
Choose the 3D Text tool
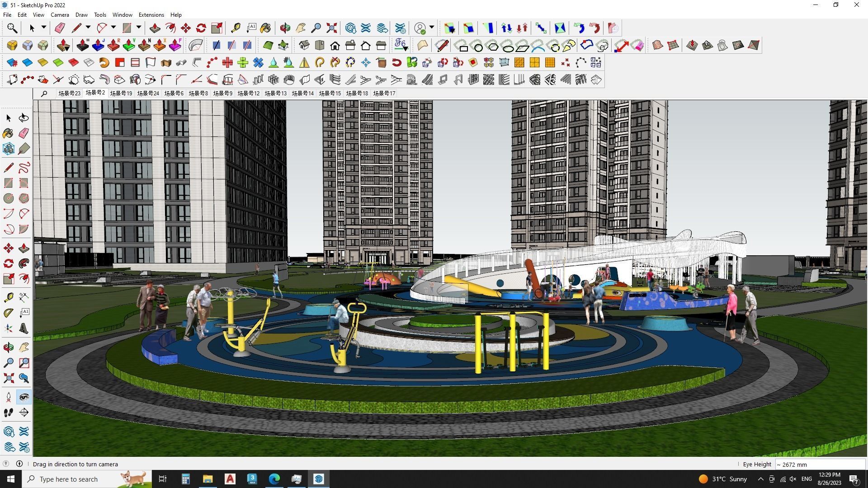24,328
